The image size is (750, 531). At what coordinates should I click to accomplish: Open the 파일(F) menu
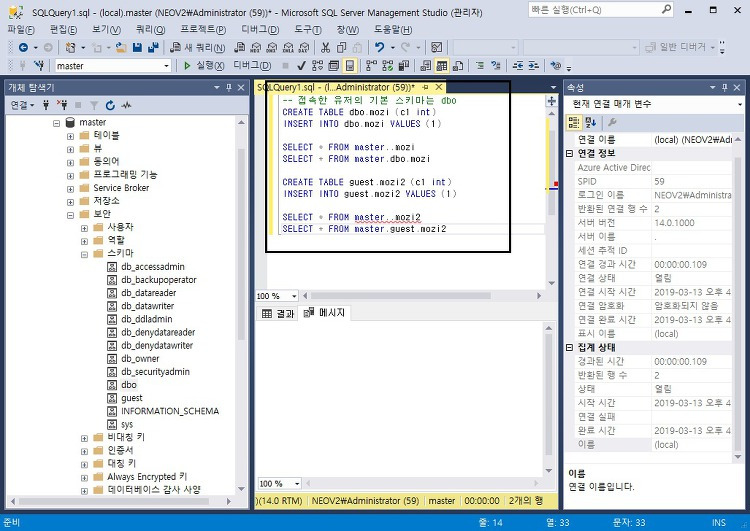tap(21, 30)
